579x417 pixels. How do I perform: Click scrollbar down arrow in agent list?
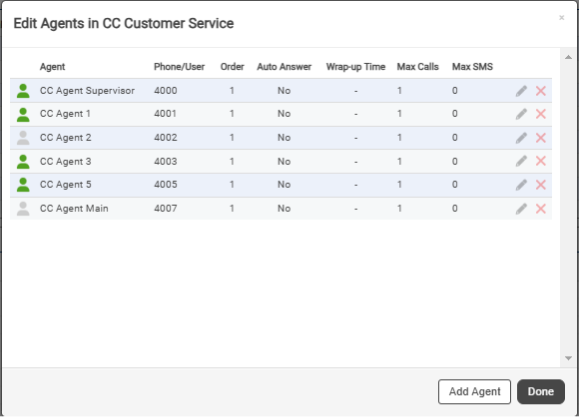569,358
